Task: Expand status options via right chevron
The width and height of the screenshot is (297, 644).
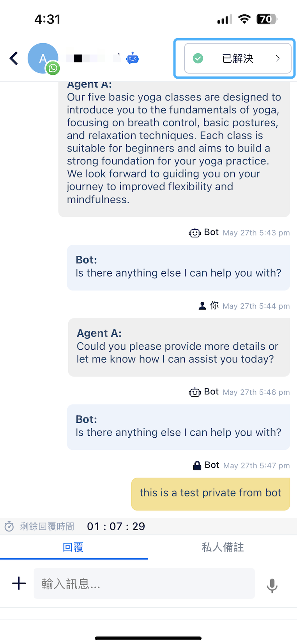Action: click(x=278, y=58)
